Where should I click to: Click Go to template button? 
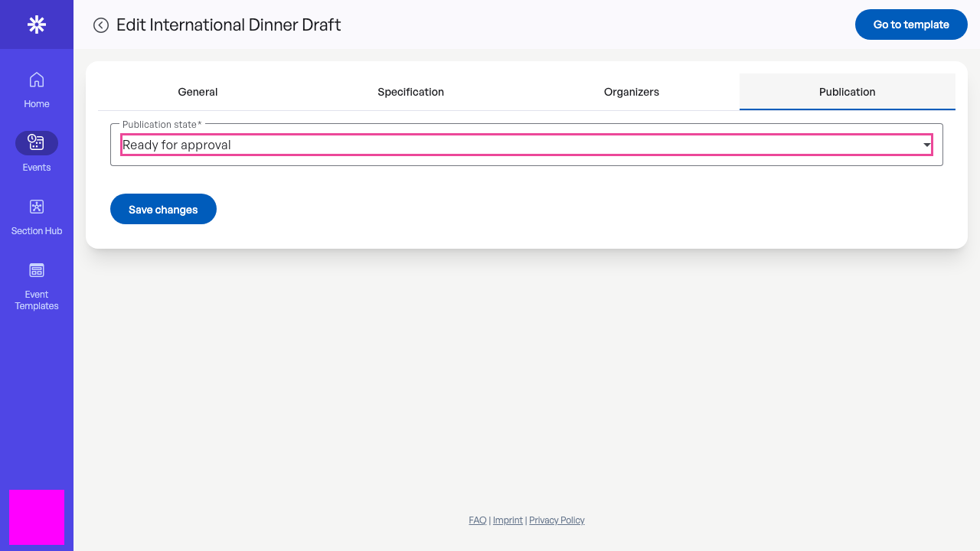click(911, 24)
